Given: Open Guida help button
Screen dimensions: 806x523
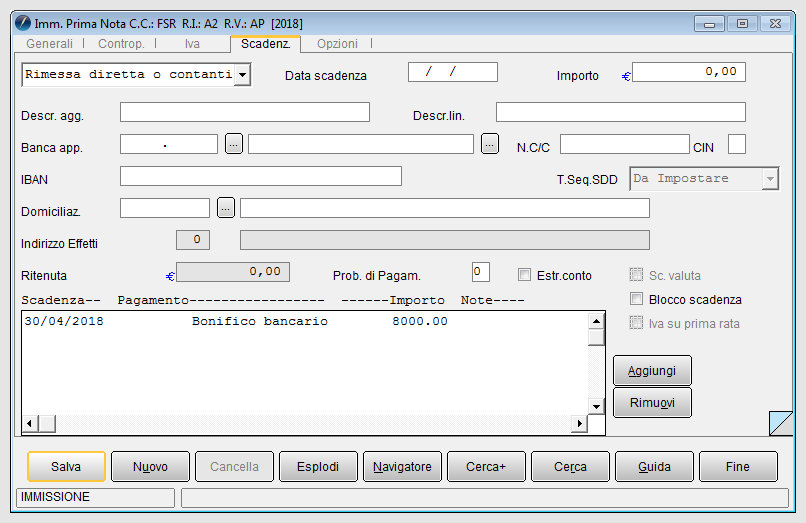Looking at the screenshot, I should point(654,466).
